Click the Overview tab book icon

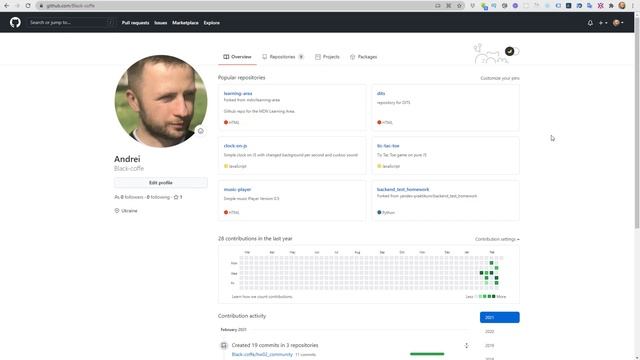pos(226,57)
